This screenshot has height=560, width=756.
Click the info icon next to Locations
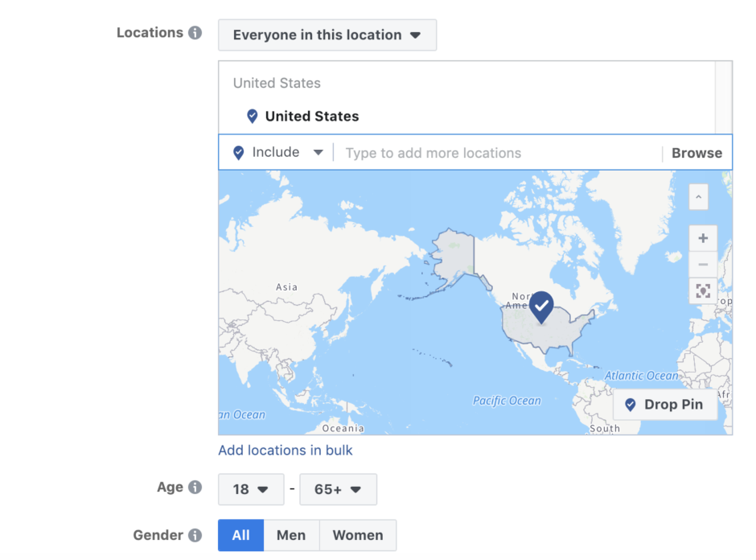[194, 32]
